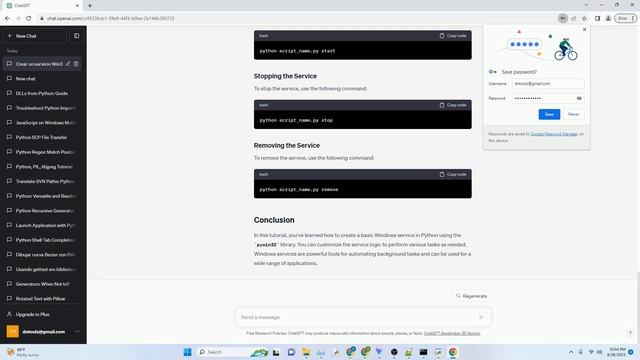Open the account menu beside the email
This screenshot has height=360, width=640.
77,331
